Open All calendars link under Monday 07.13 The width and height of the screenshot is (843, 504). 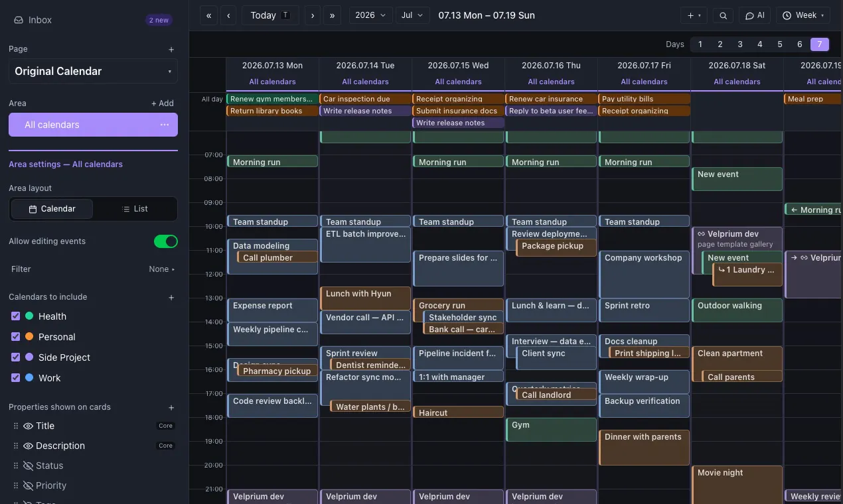tap(272, 82)
